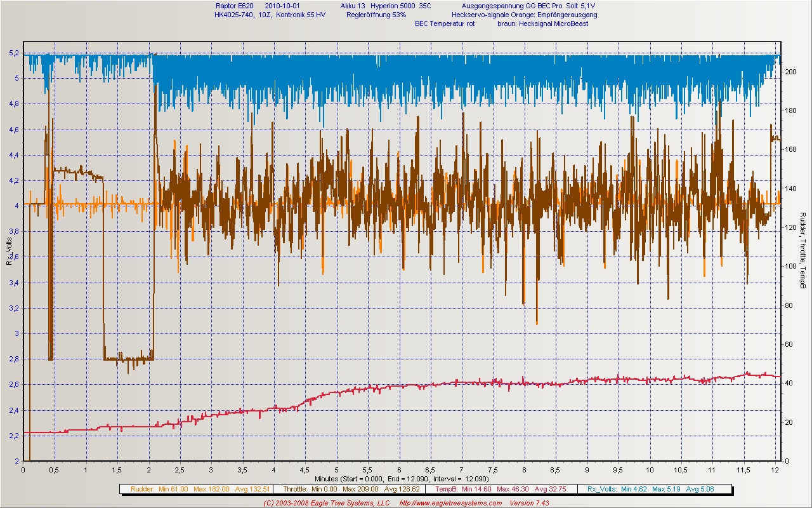This screenshot has height=508, width=812.
Task: Click the 6 minute mark on time axis
Action: 399,470
